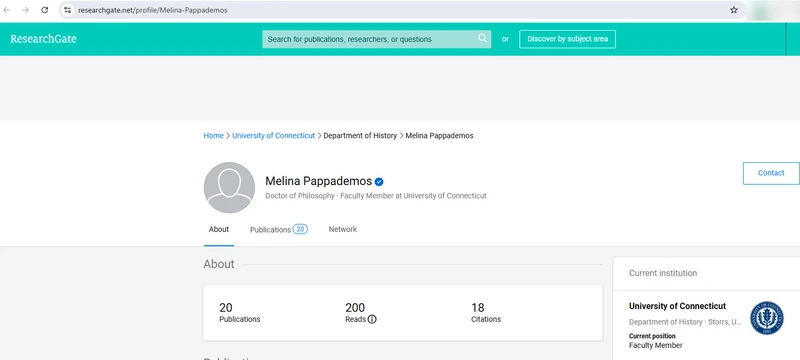Screen dimensions: 800x360
Task: Click Discover by subject area button
Action: tap(567, 39)
